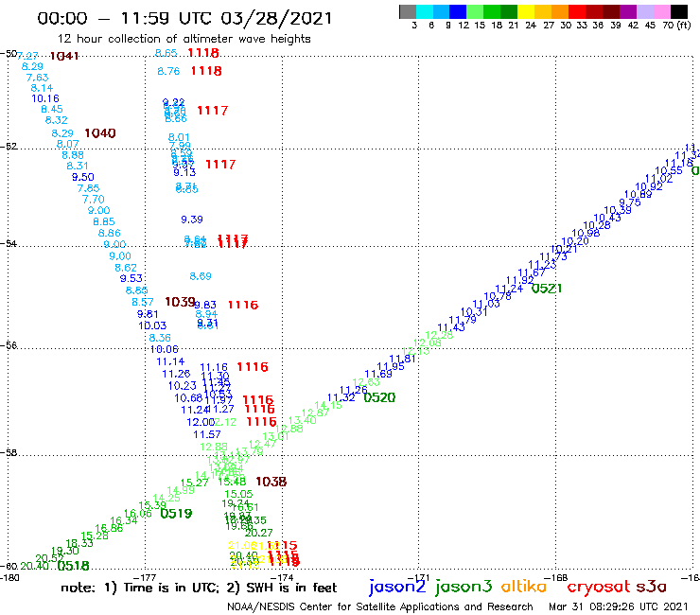The height and width of the screenshot is (615, 700).
Task: Click the time marker '1040'
Action: (x=100, y=133)
